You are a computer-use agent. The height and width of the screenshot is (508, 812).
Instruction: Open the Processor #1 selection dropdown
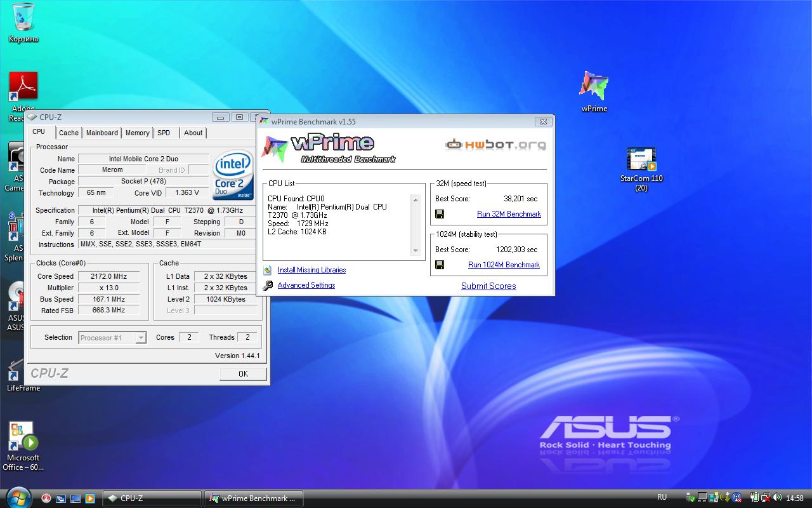(112, 338)
